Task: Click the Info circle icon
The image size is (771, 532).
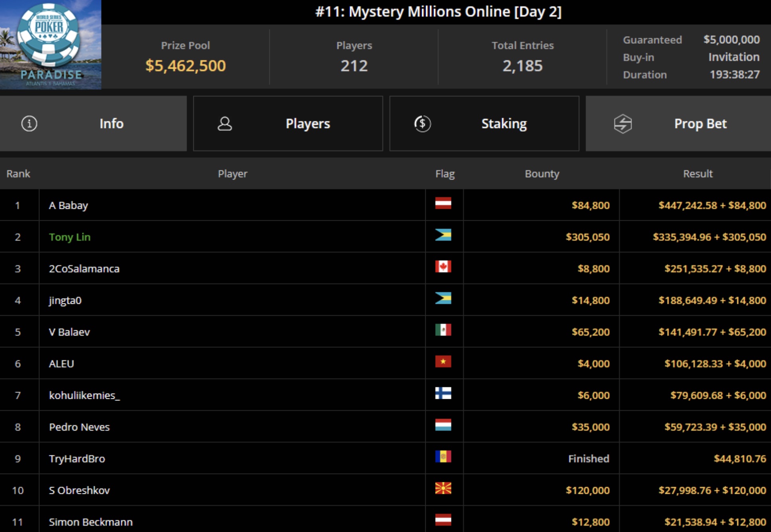Action: tap(29, 124)
